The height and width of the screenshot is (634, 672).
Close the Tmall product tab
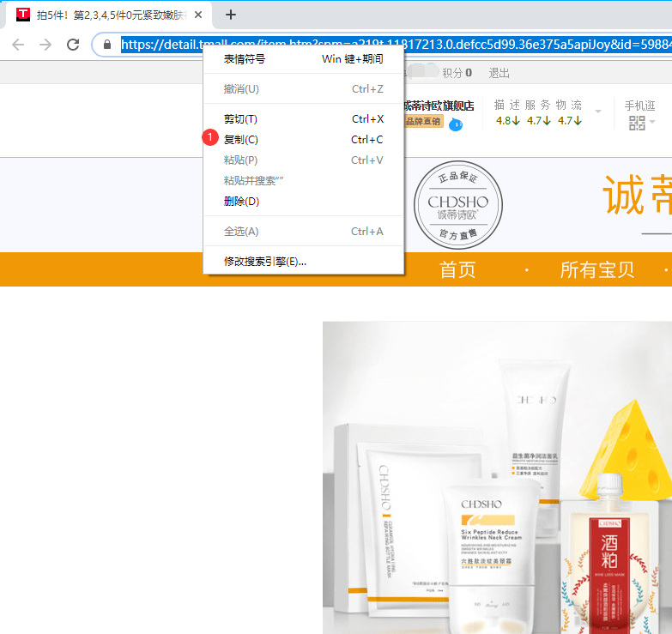coord(198,15)
